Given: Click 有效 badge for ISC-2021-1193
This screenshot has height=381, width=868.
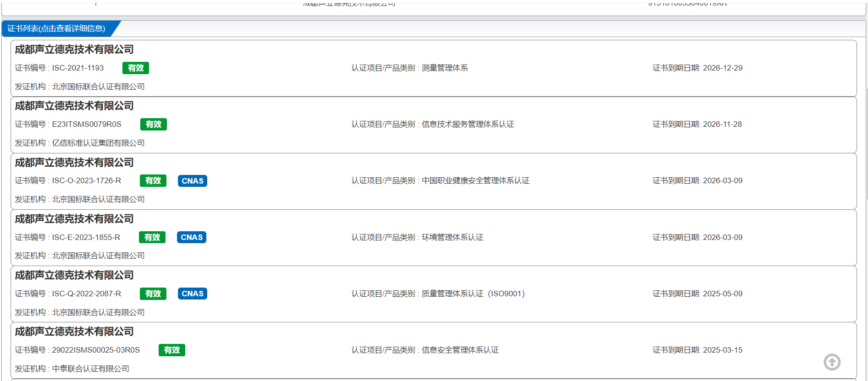Looking at the screenshot, I should 136,68.
